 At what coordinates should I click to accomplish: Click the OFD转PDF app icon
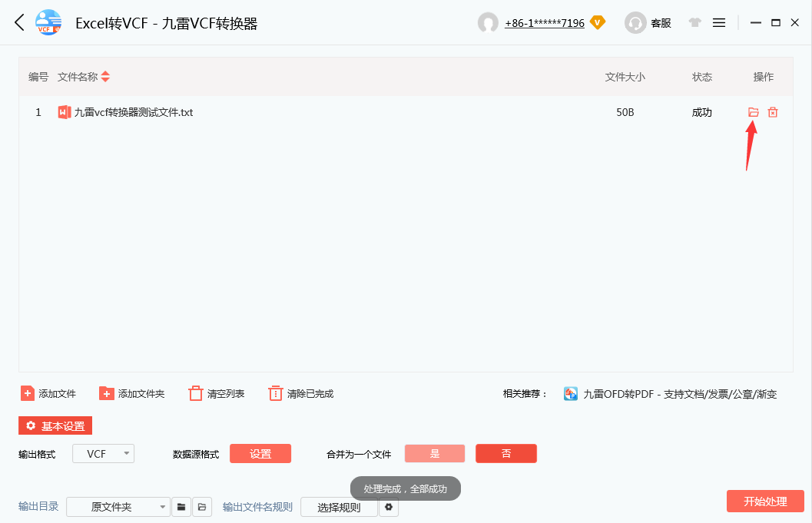point(571,393)
